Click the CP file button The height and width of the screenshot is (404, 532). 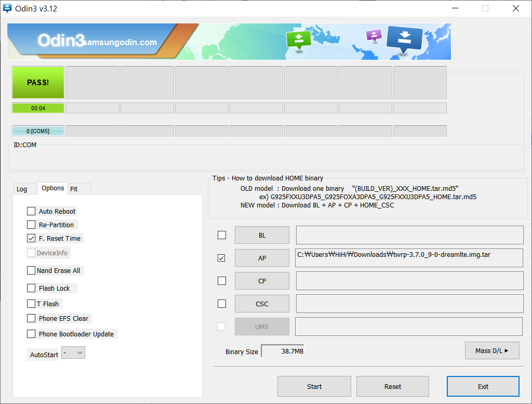[262, 281]
